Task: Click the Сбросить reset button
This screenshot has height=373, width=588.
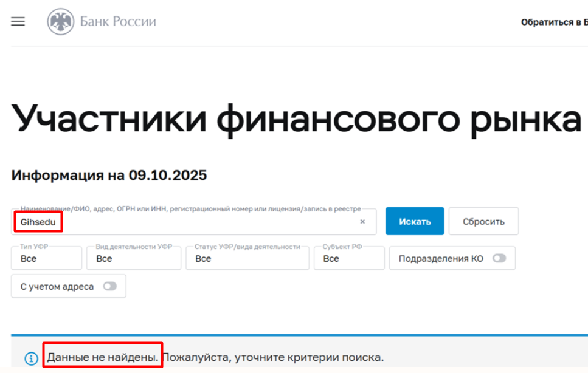Action: [483, 221]
